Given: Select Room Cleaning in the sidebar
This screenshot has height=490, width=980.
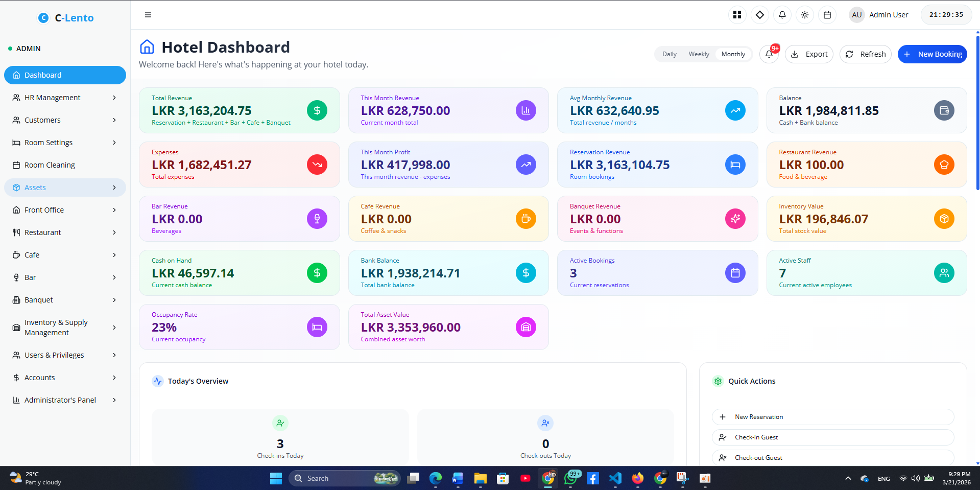Looking at the screenshot, I should tap(65, 165).
